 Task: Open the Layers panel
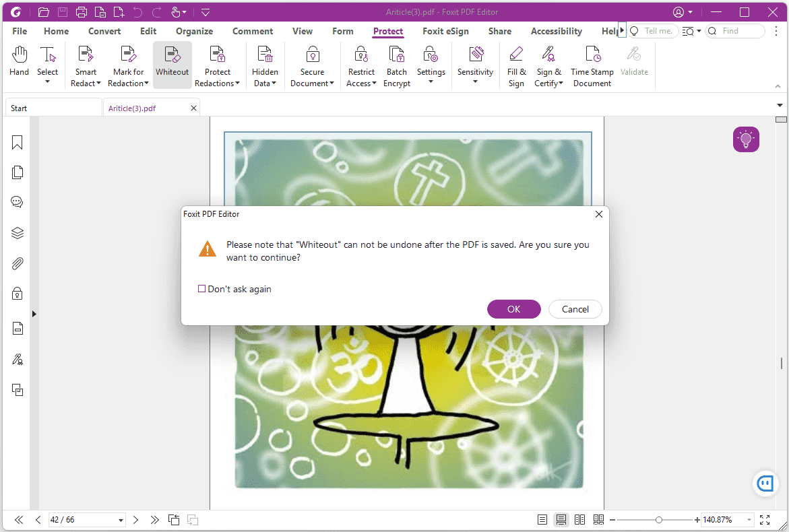18,232
